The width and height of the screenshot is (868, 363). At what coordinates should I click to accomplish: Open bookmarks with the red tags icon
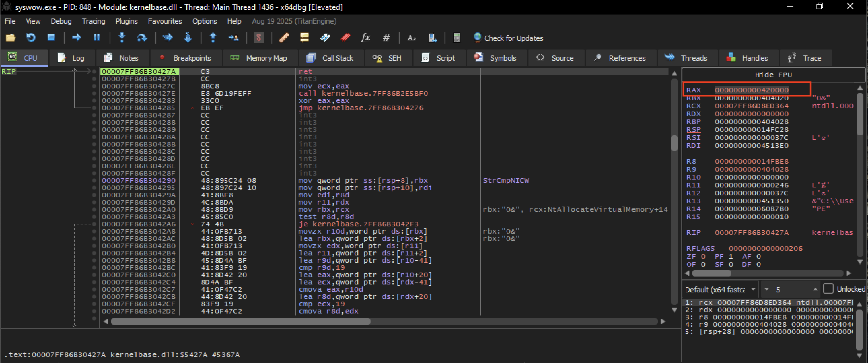(345, 38)
